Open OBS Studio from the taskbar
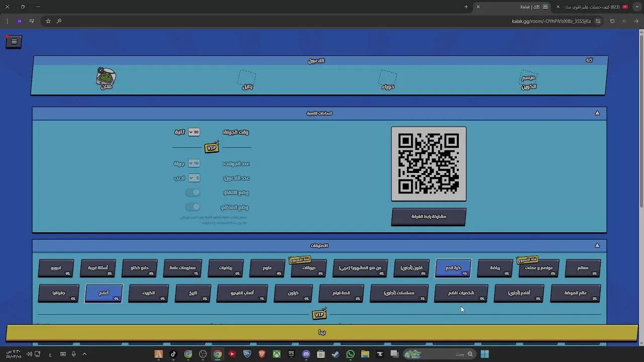644x362 pixels. (x=203, y=354)
